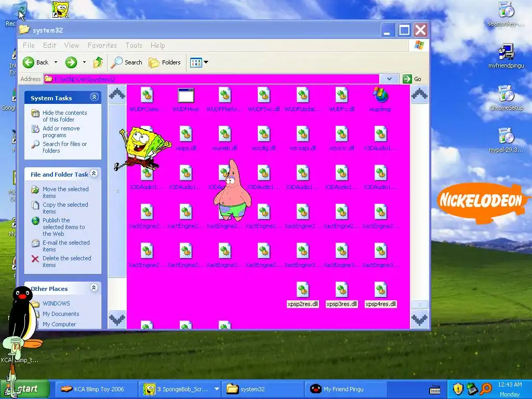Click the green Forward arrow button
Image resolution: width=532 pixels, height=399 pixels.
71,62
